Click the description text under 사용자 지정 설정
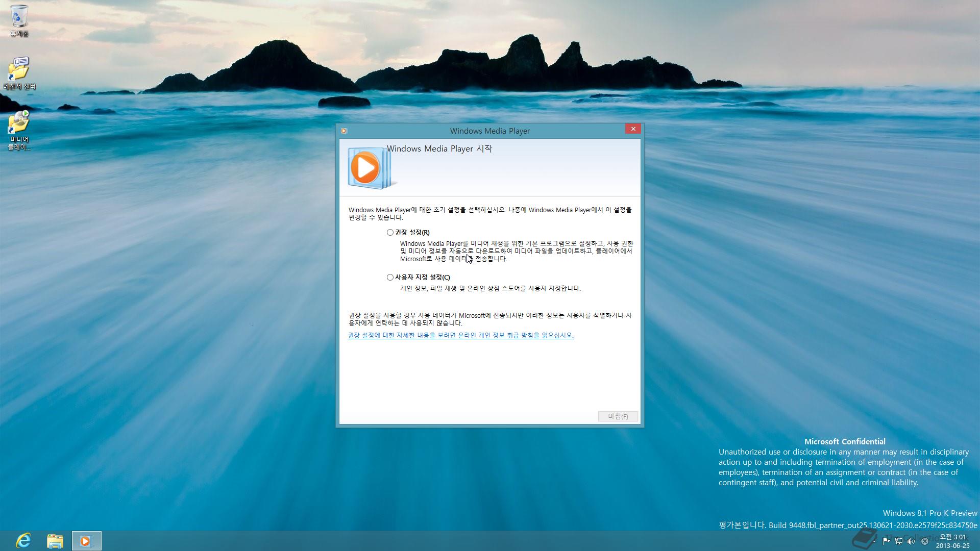The image size is (980, 551). tap(491, 289)
